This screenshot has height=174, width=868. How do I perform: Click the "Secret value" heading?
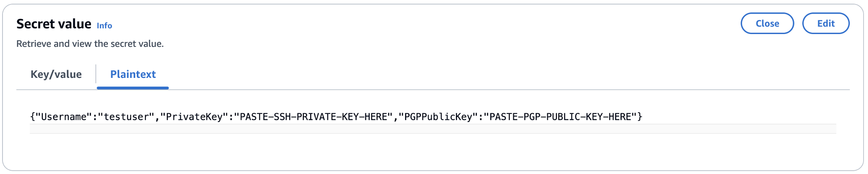(x=54, y=24)
